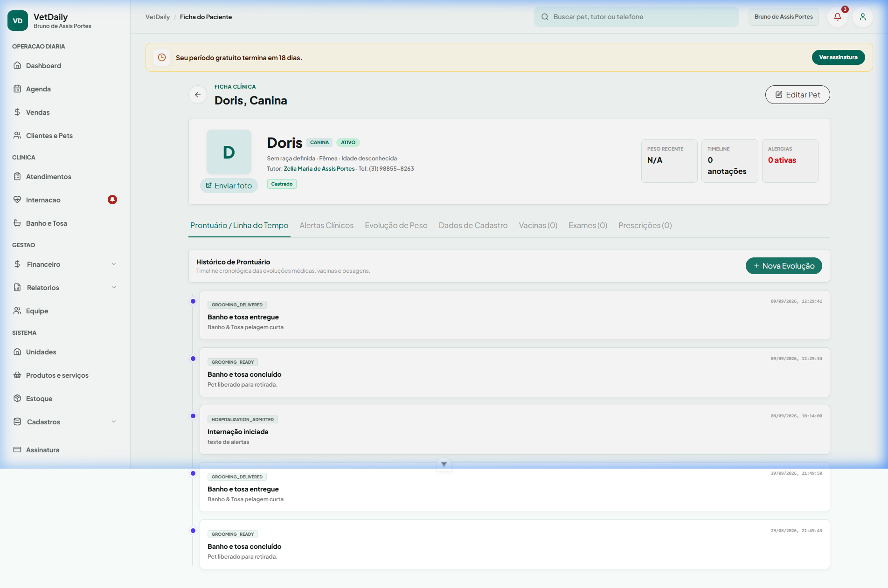Open Equipe in the sidebar
The image size is (888, 588).
65,311
